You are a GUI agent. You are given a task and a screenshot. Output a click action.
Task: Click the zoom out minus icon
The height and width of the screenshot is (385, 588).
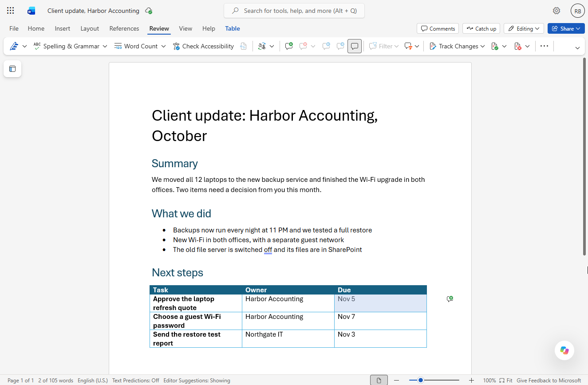coord(397,381)
